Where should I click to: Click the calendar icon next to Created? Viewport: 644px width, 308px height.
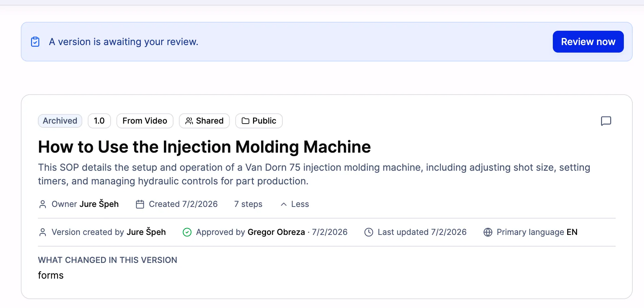(x=140, y=204)
